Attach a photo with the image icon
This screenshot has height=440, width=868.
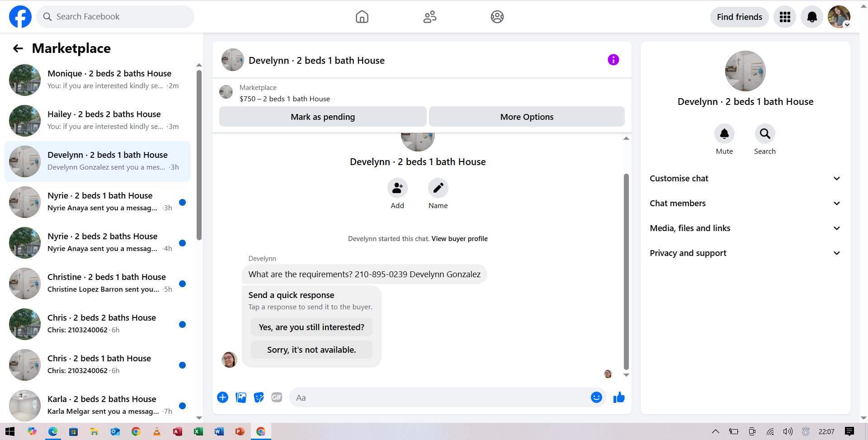point(241,397)
